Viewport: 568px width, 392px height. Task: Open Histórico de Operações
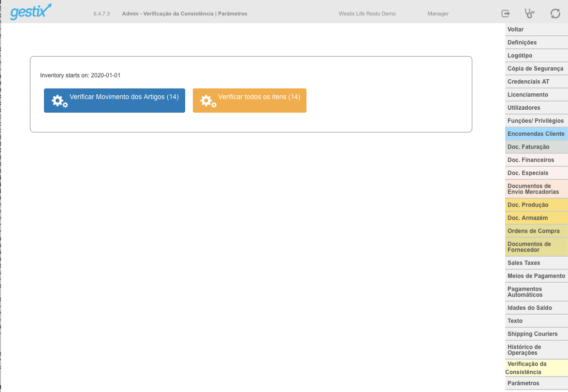tap(536, 349)
